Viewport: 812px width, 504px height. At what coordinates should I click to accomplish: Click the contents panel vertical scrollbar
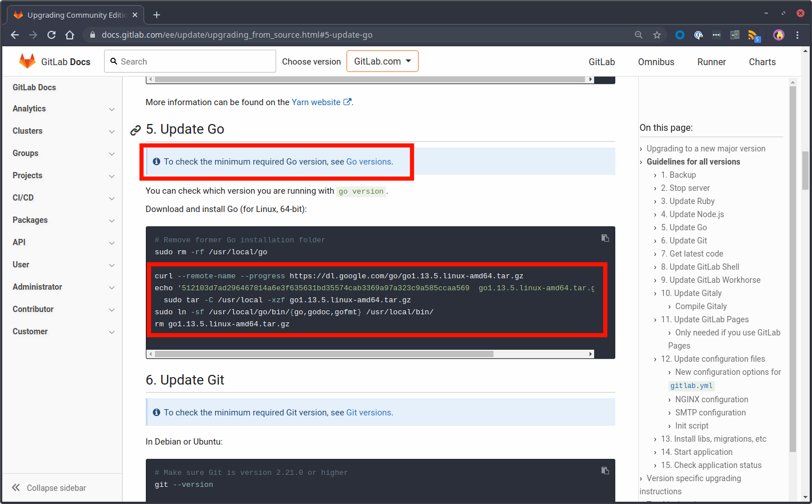793,269
